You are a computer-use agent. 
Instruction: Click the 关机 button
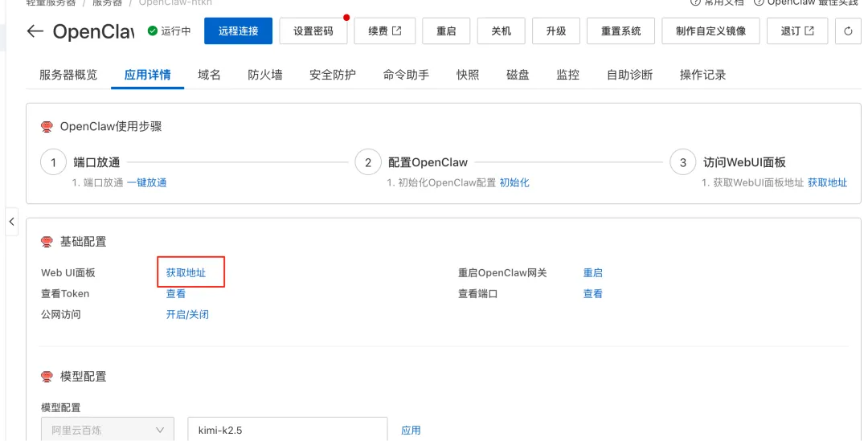click(x=501, y=31)
